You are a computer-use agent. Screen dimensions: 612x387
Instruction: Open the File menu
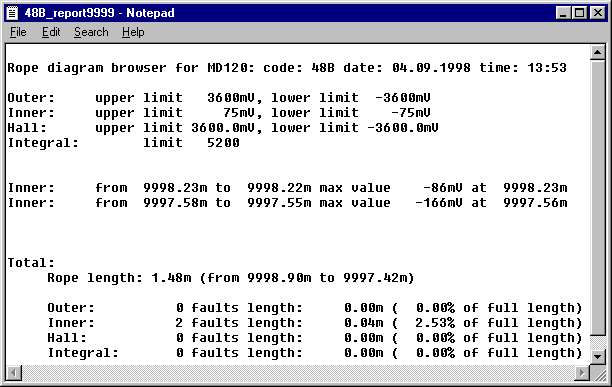point(18,32)
